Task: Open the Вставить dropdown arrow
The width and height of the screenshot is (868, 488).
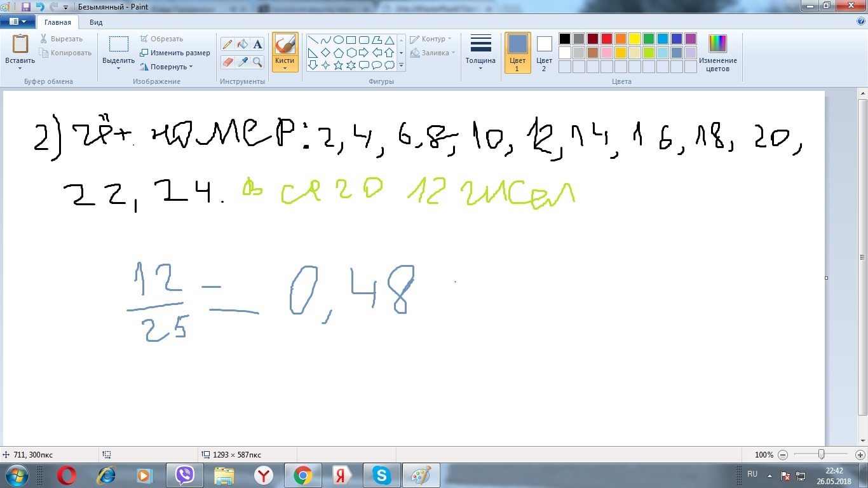Action: 20,67
